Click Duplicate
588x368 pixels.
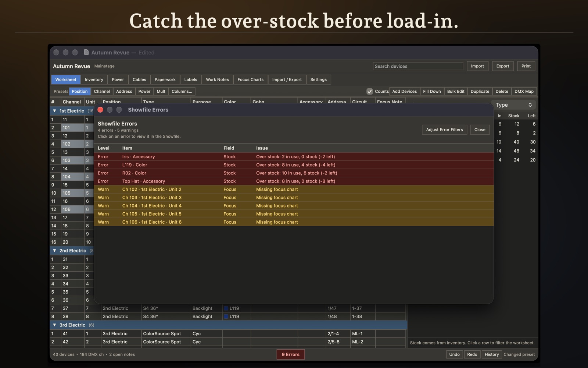click(x=480, y=91)
